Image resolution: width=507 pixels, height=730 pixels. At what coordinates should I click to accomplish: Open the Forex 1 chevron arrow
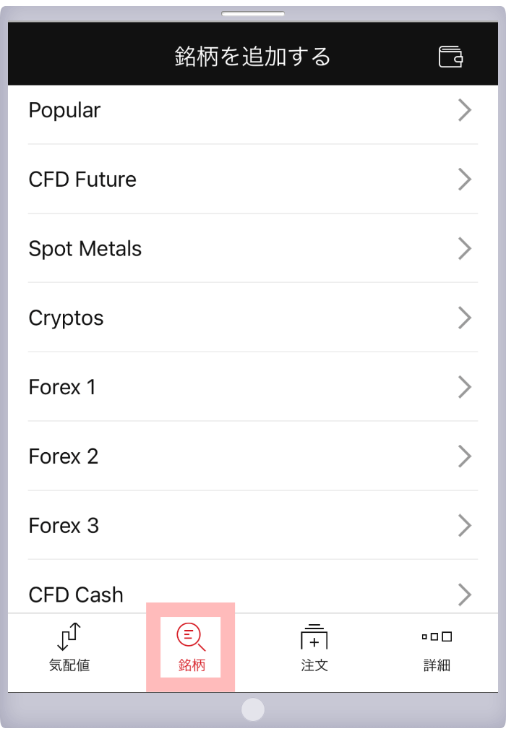tap(465, 387)
